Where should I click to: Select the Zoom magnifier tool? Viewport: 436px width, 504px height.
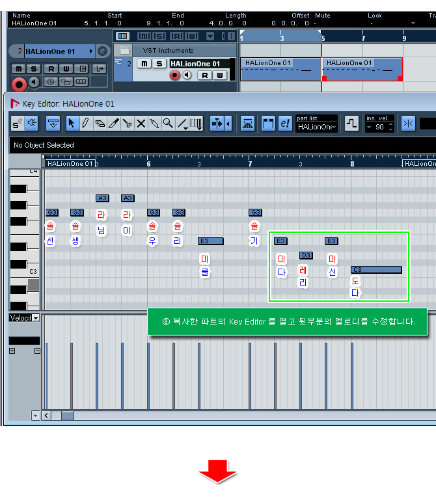[x=168, y=124]
